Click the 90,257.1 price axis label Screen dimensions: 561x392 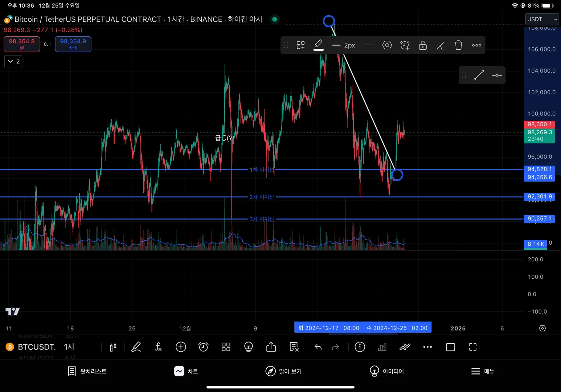(x=540, y=219)
